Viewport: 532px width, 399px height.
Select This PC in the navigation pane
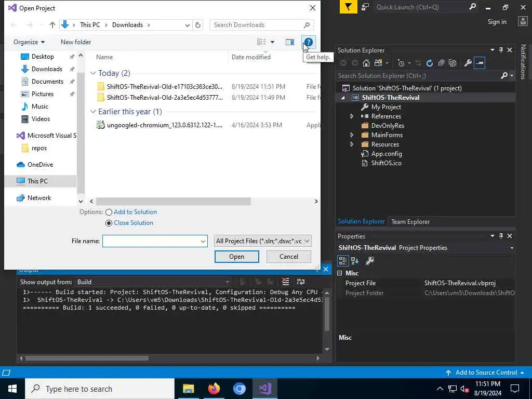tap(37, 181)
